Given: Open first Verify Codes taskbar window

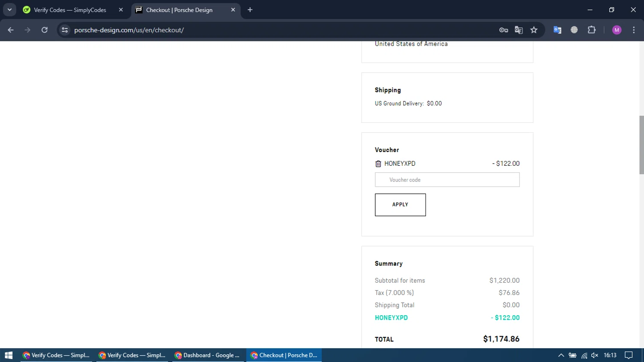Looking at the screenshot, I should point(56,355).
